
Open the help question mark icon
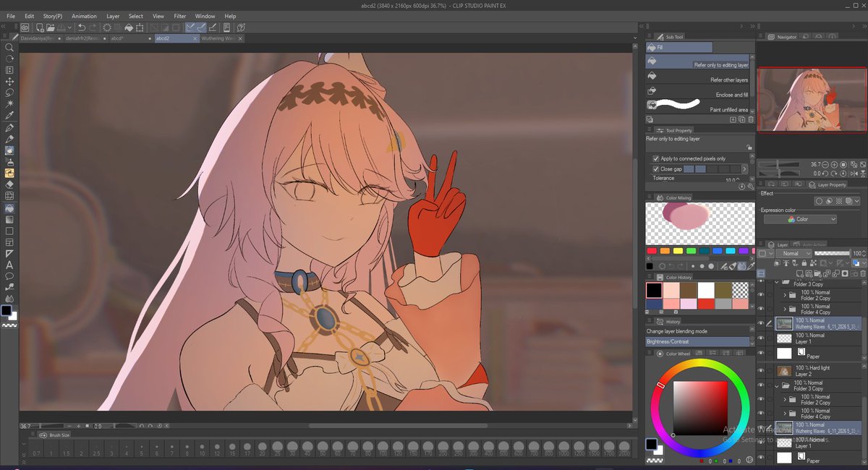[239, 27]
